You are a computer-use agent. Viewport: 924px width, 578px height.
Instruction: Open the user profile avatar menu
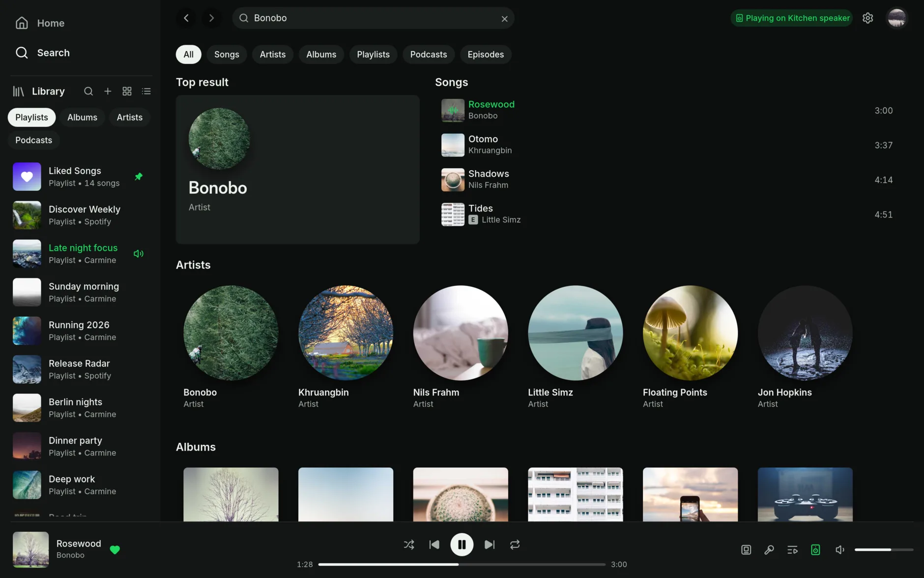point(897,18)
